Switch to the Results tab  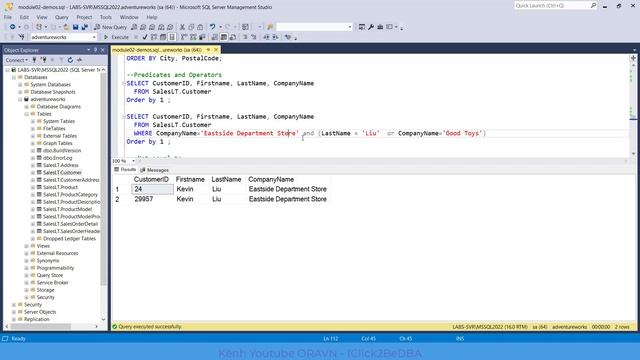pos(125,169)
